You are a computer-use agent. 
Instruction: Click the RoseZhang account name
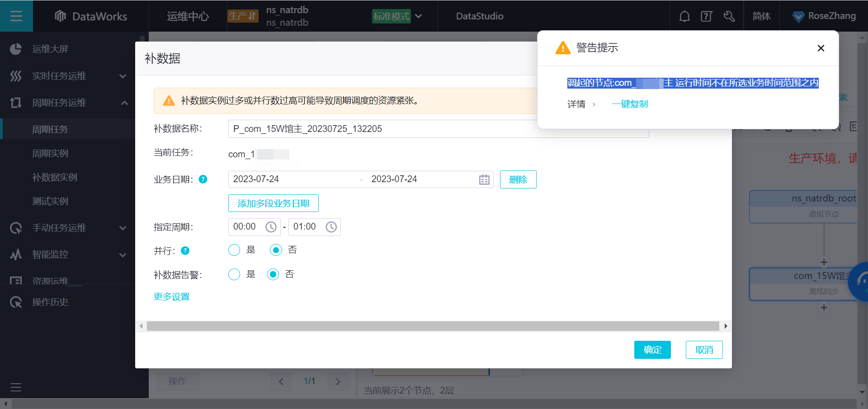tap(832, 16)
